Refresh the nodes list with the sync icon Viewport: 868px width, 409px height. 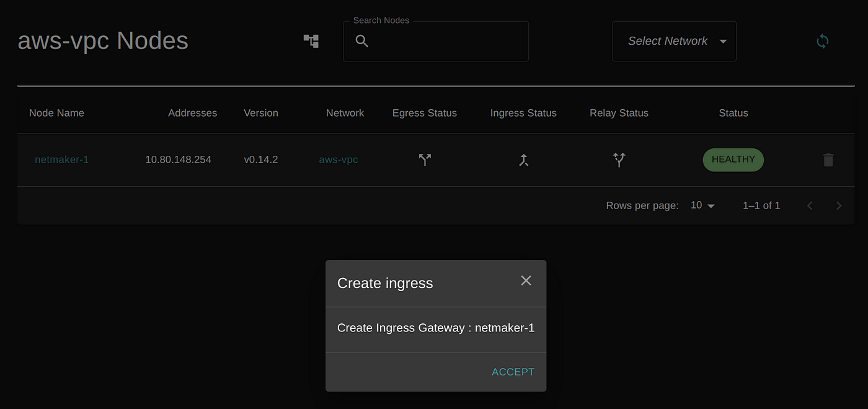point(822,41)
